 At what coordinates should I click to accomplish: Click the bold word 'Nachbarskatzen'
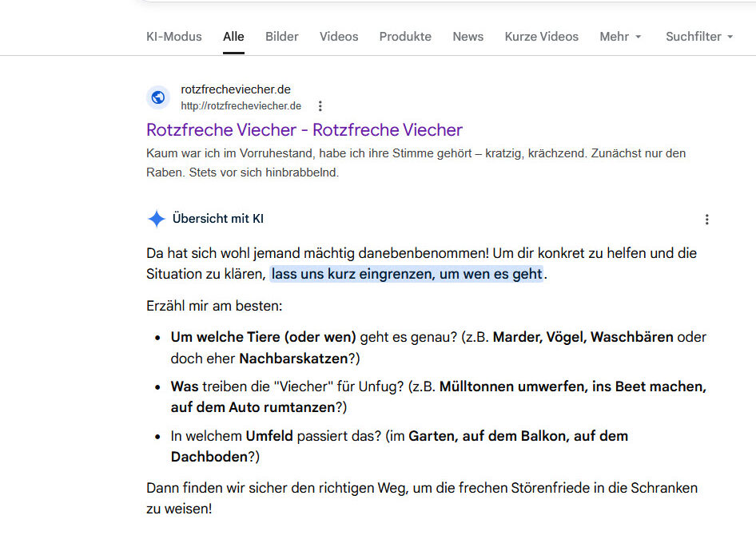pos(293,359)
